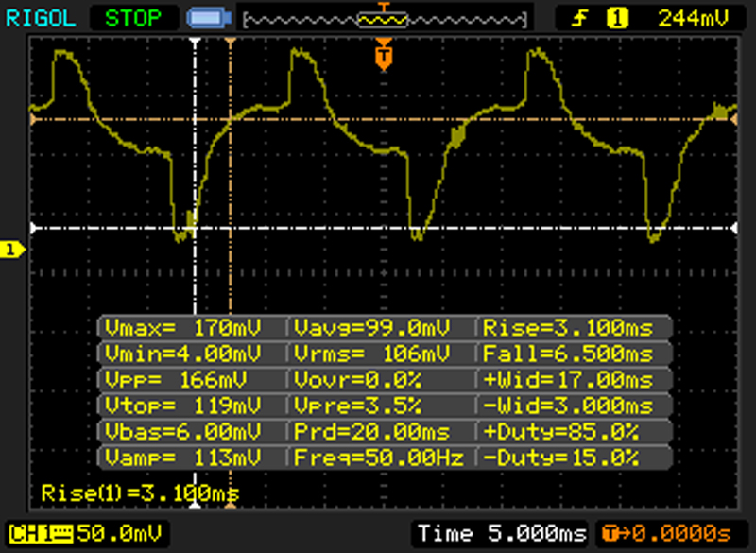The image size is (756, 553).
Task: Click the Rise(1)=3.100ms readout
Action: tap(140, 493)
